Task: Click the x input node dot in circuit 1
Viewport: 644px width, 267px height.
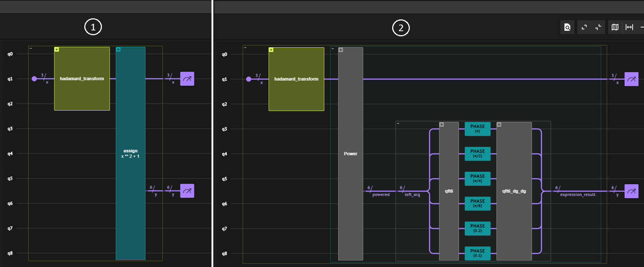Action: 34,79
